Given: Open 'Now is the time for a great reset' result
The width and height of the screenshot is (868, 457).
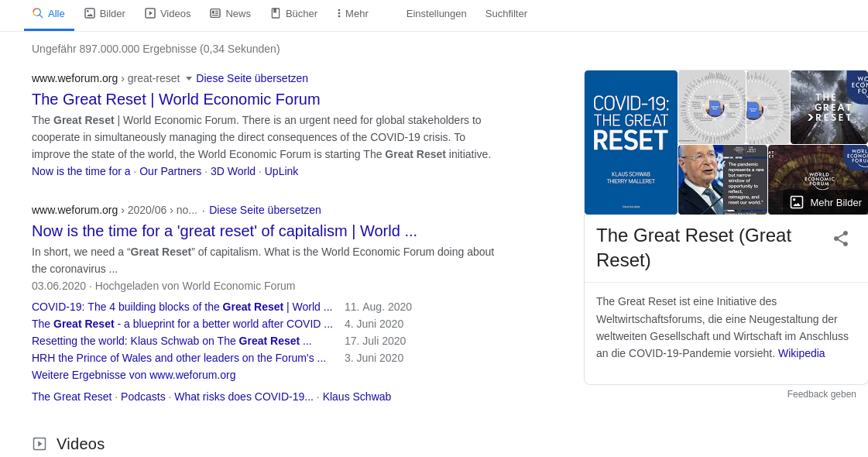Looking at the screenshot, I should click(225, 231).
